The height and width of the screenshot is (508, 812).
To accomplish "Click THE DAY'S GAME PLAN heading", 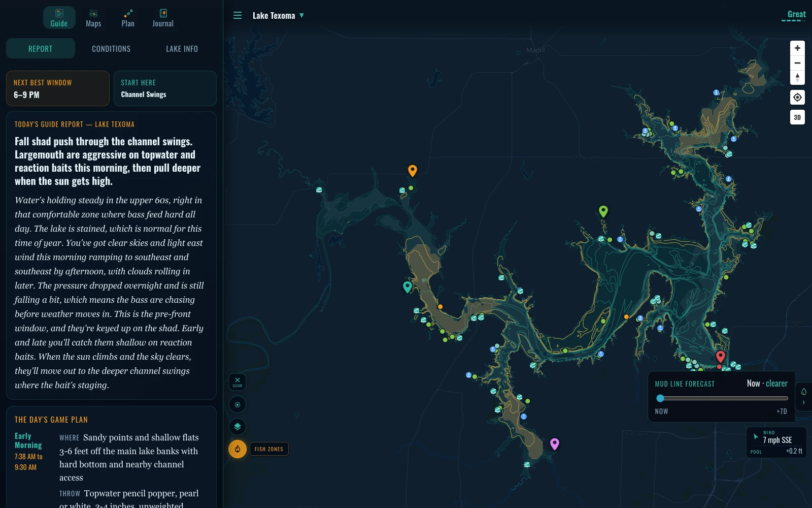I will (x=51, y=420).
